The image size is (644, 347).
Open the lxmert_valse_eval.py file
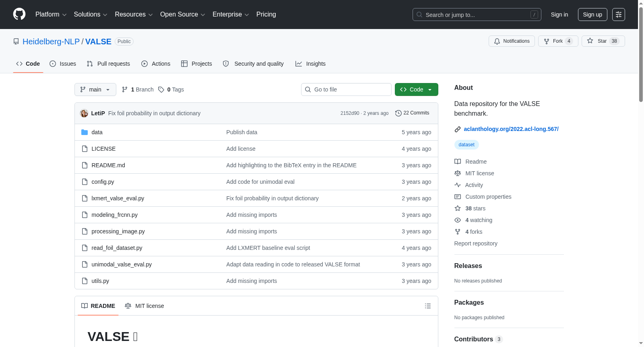(x=118, y=198)
